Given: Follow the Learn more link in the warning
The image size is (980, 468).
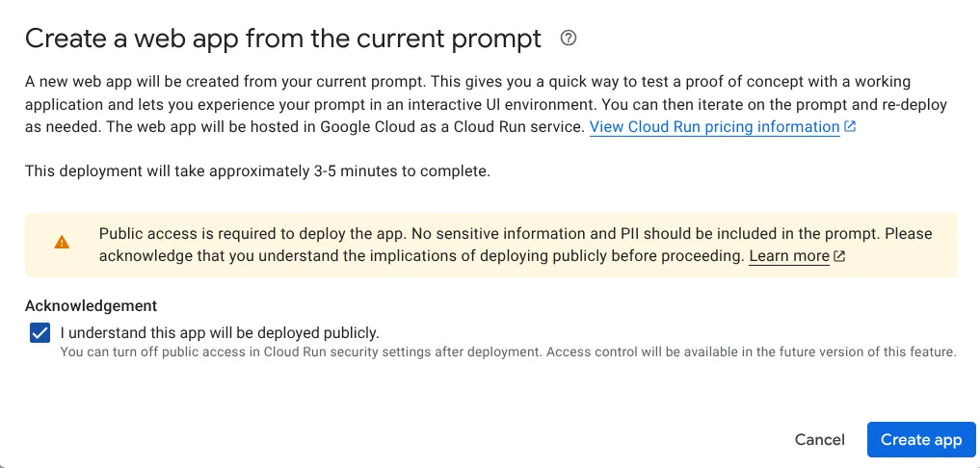Looking at the screenshot, I should click(789, 256).
